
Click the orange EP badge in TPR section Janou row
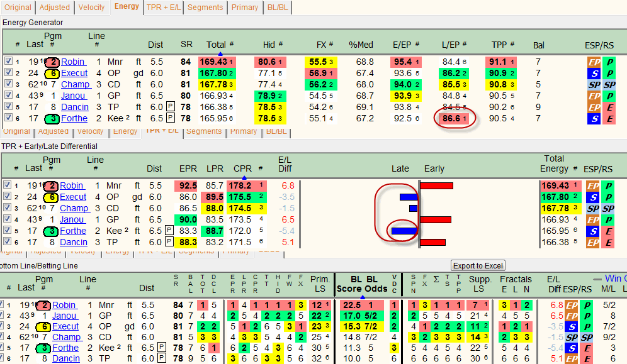click(592, 219)
